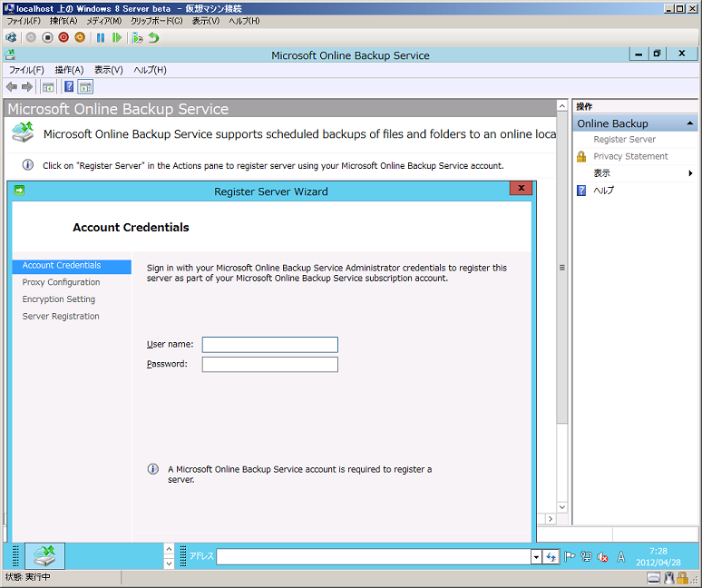The height and width of the screenshot is (588, 702).
Task: Click Privacy Statement in the Actions pane
Action: click(630, 156)
